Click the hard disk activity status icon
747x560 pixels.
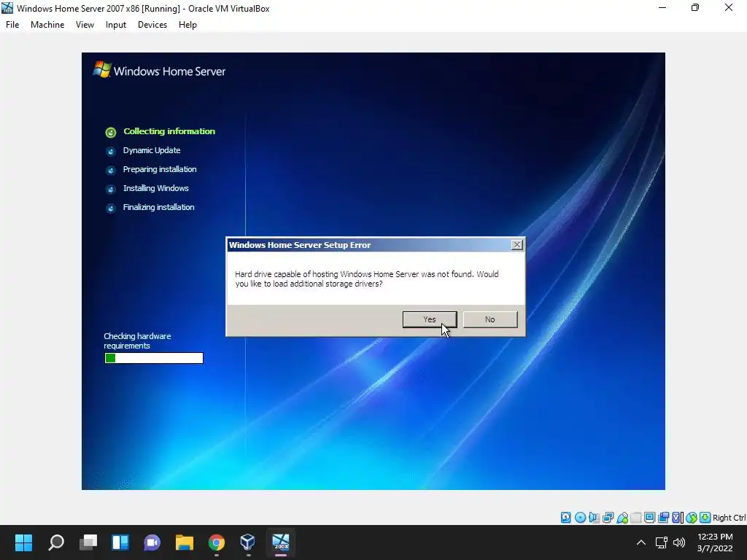coord(565,518)
